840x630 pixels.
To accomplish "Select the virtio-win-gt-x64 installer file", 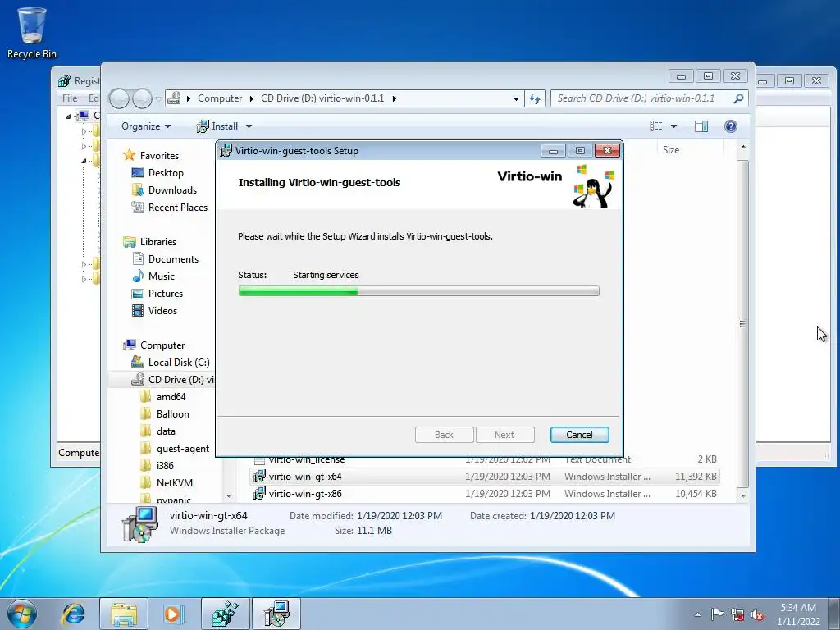I will pyautogui.click(x=485, y=477).
